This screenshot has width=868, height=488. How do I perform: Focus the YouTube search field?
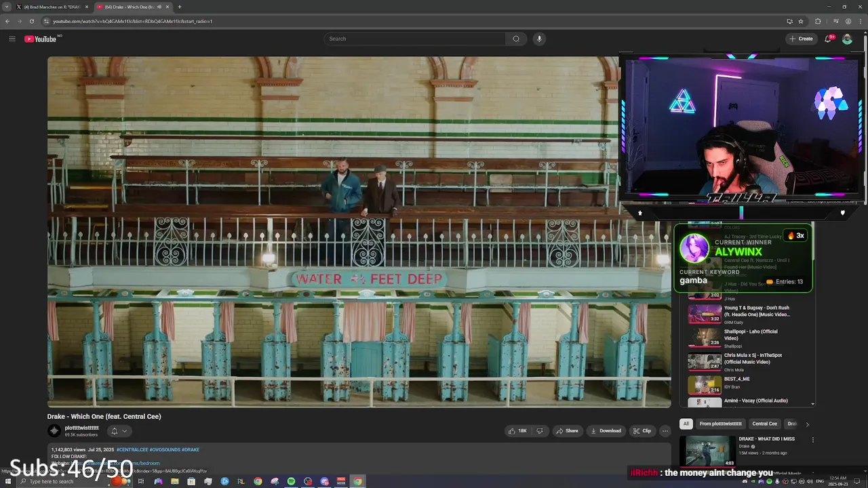(x=415, y=39)
